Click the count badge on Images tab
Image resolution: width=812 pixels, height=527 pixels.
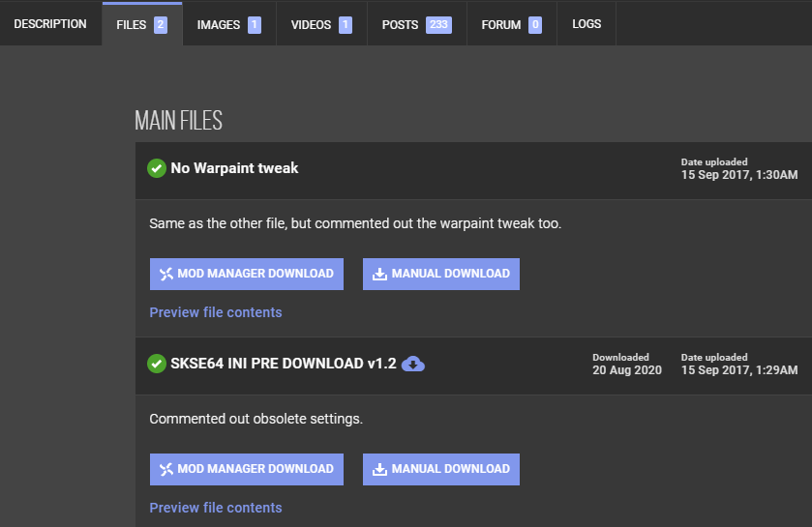[255, 25]
